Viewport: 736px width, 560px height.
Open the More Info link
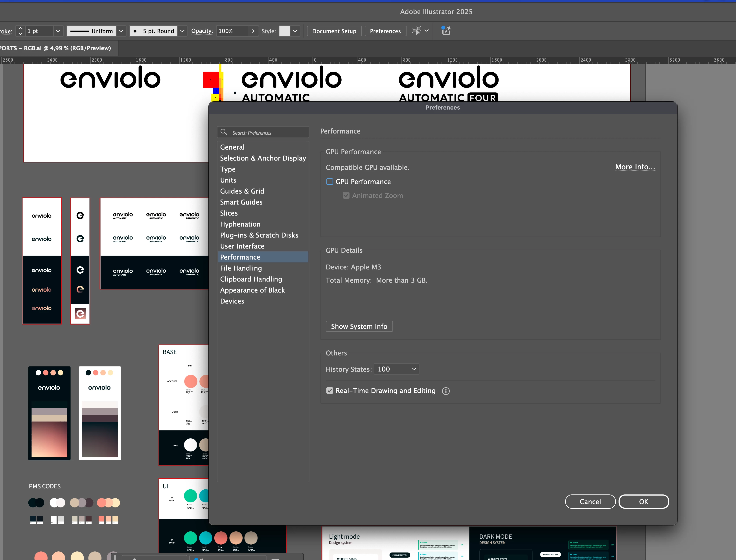pyautogui.click(x=635, y=167)
